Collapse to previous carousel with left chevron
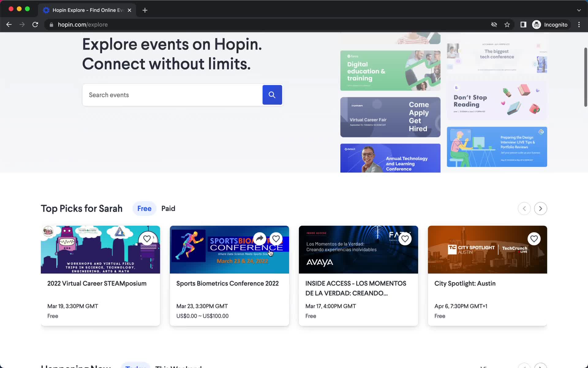Image resolution: width=588 pixels, height=368 pixels. pyautogui.click(x=524, y=208)
